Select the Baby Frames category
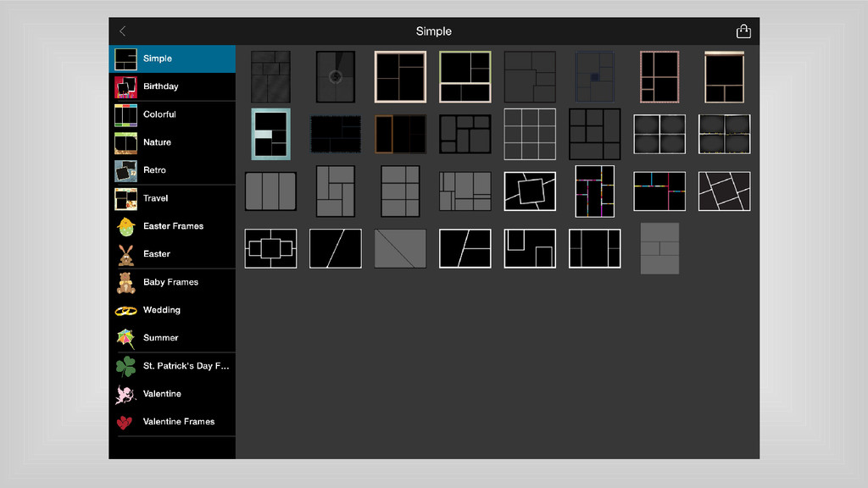The height and width of the screenshot is (488, 868). tap(172, 282)
